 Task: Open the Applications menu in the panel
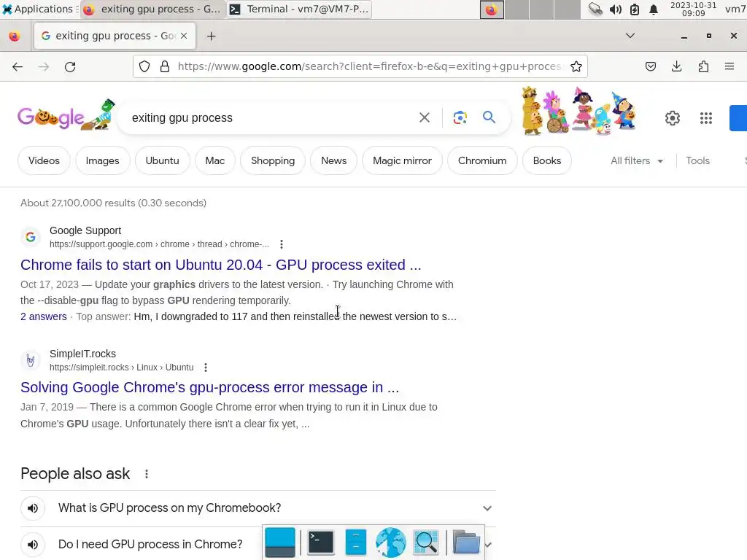coord(40,9)
